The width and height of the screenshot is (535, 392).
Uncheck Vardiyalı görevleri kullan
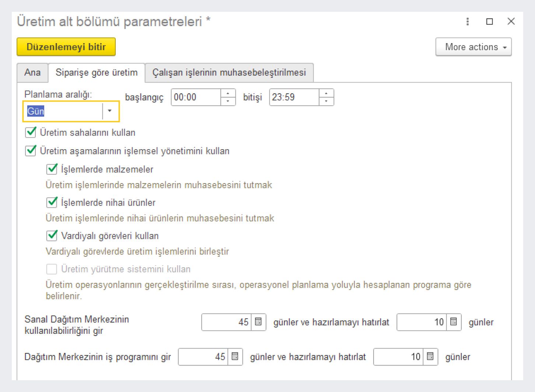[x=52, y=235]
